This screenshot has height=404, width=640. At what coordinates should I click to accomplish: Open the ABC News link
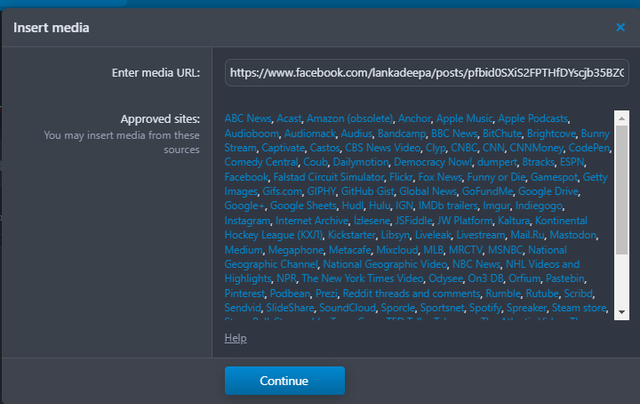248,118
